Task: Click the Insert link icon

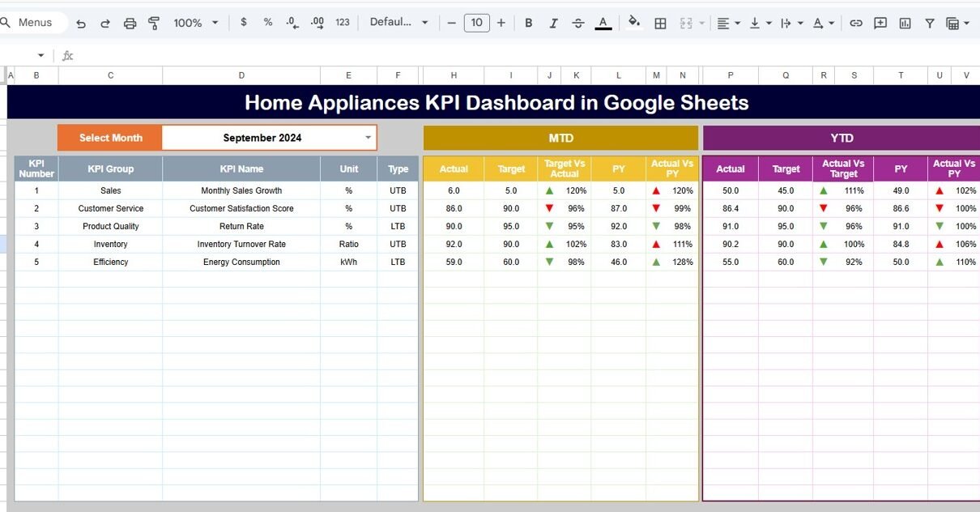Action: point(855,23)
